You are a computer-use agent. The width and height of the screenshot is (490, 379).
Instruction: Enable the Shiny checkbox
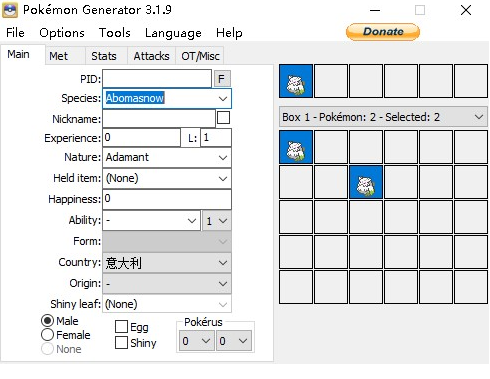coord(121,342)
